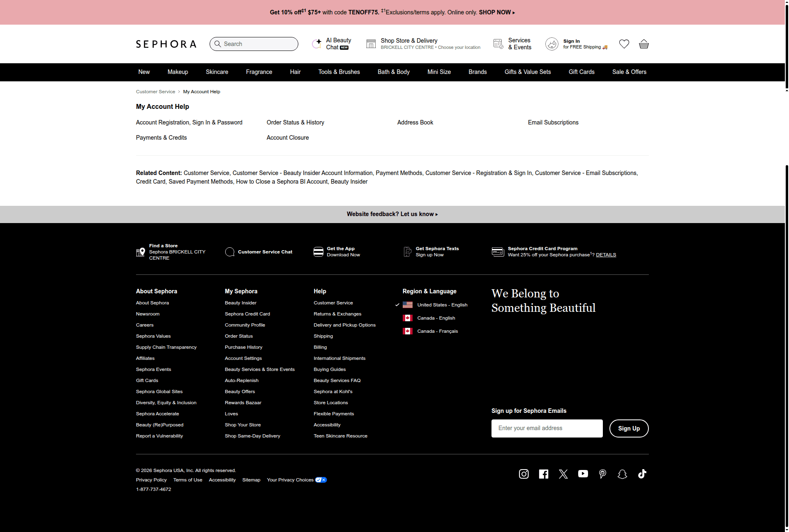Open the Brands menu
789x532 pixels.
(478, 72)
